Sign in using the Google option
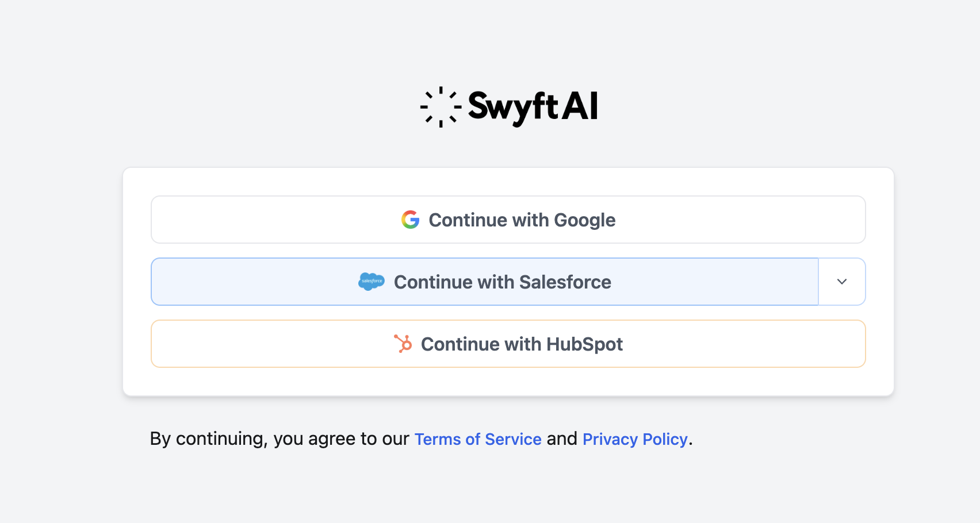This screenshot has height=523, width=980. click(x=508, y=220)
